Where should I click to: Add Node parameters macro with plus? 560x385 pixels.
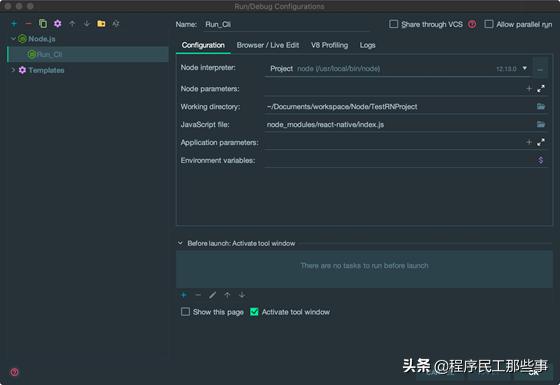coord(529,89)
